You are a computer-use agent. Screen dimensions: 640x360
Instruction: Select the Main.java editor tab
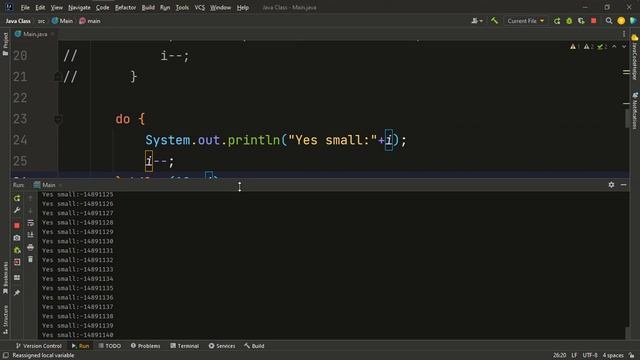pyautogui.click(x=34, y=34)
